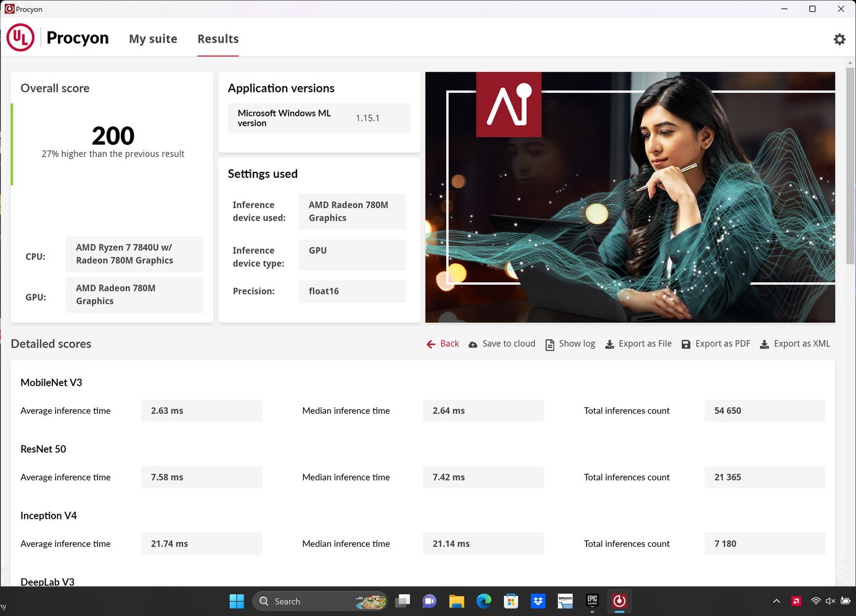Image resolution: width=856 pixels, height=616 pixels.
Task: Click ResNet 50 average time 7.58 ms
Action: click(x=202, y=477)
